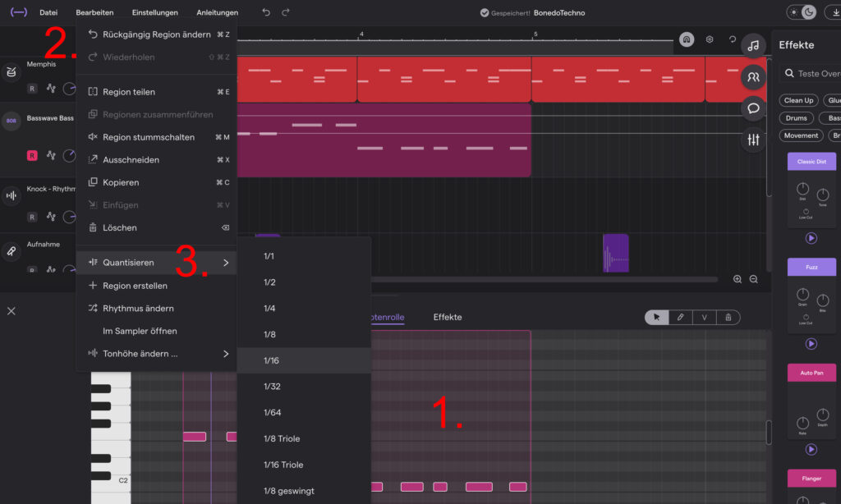Open the chat speech bubble icon
This screenshot has height=504, width=841.
(753, 108)
